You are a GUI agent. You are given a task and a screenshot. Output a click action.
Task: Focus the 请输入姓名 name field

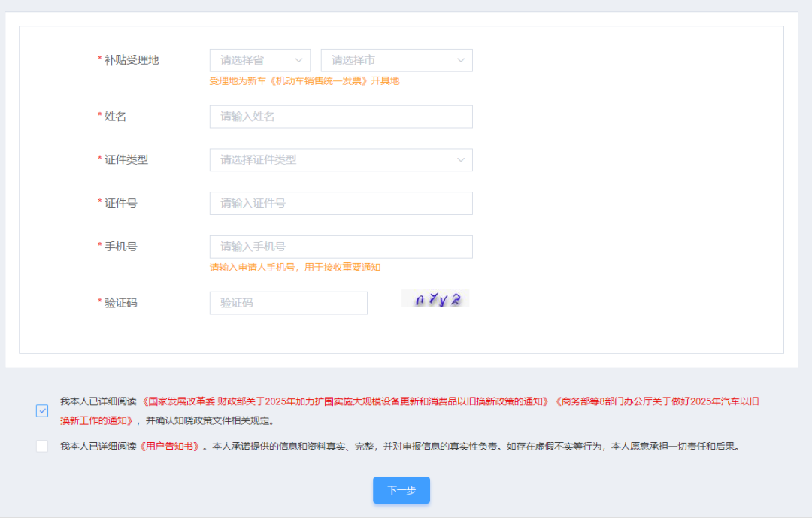click(341, 117)
